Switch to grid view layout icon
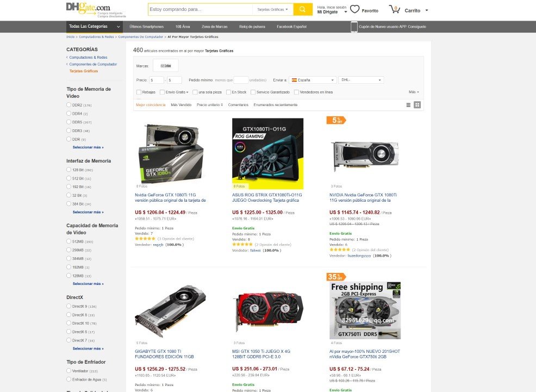The width and height of the screenshot is (536, 392). [x=417, y=105]
